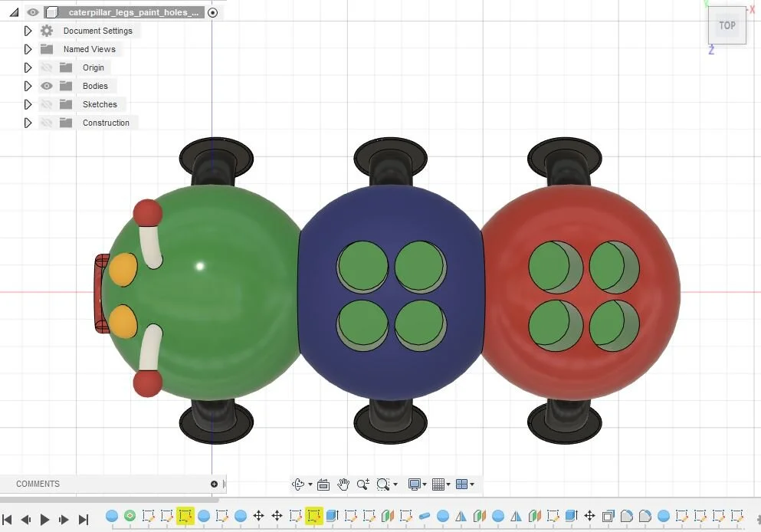Select the Origin label
This screenshot has width=761, height=532.
93,67
